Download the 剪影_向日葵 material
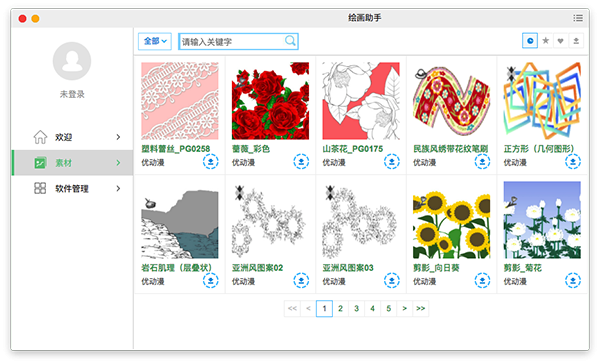The image size is (600, 364). tap(482, 281)
